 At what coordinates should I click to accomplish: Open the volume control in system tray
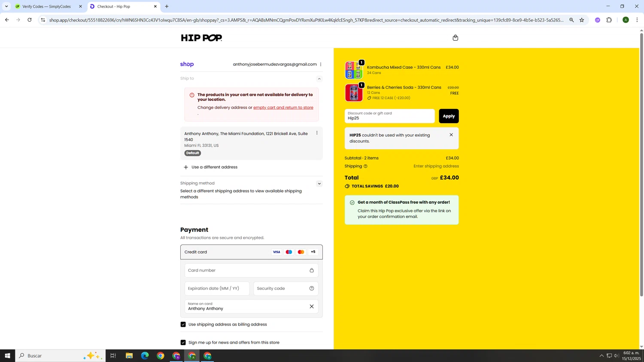pyautogui.click(x=617, y=356)
